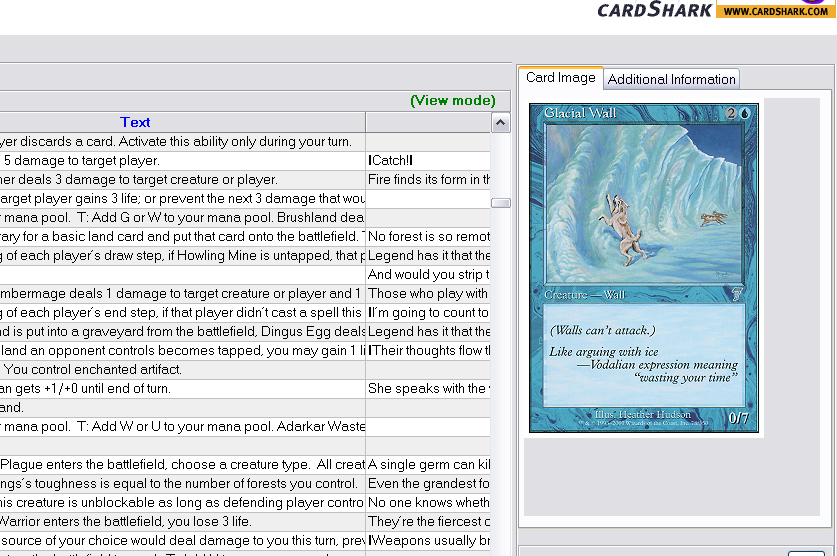Open the www.cardshark.com link
This screenshot has width=837, height=556.
pos(776,11)
